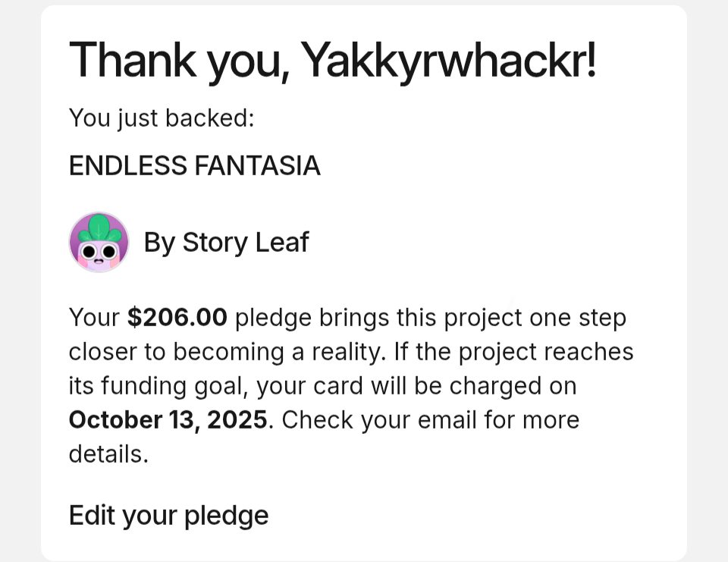Click the word FANTASIA in project name
Screen dimensions: 728x562
tap(258, 165)
